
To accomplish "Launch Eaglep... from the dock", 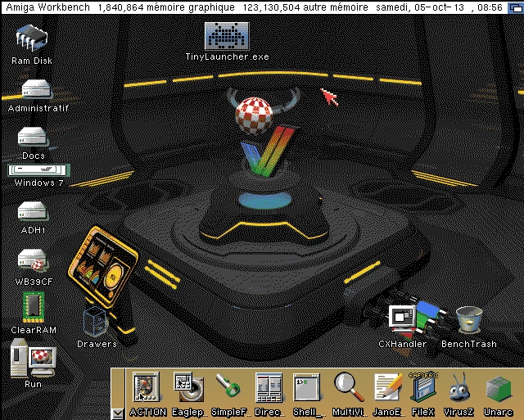I will pyautogui.click(x=189, y=387).
